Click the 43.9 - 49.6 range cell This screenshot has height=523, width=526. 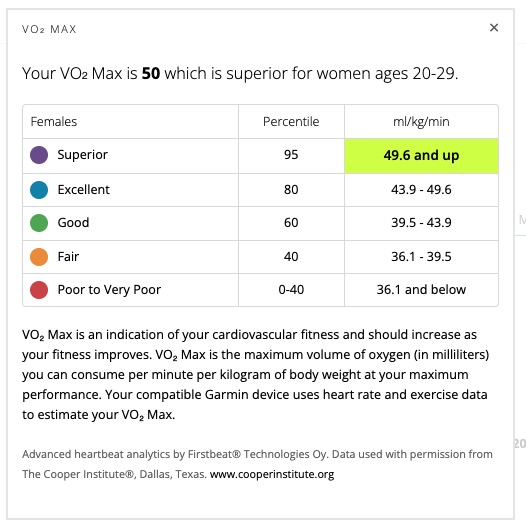[x=421, y=190]
